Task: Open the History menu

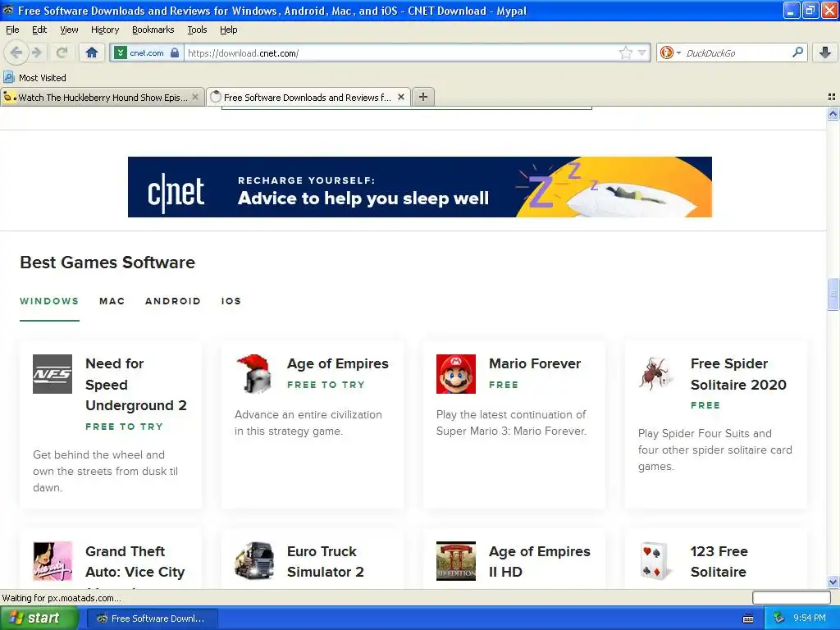Action: (105, 30)
